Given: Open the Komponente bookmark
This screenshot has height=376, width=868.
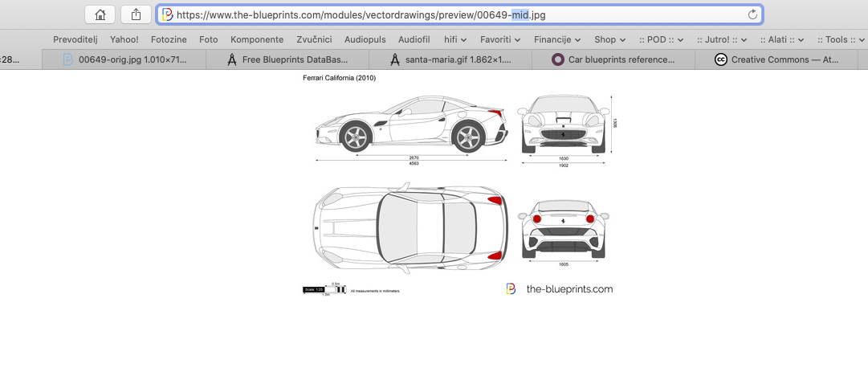Looking at the screenshot, I should 257,40.
